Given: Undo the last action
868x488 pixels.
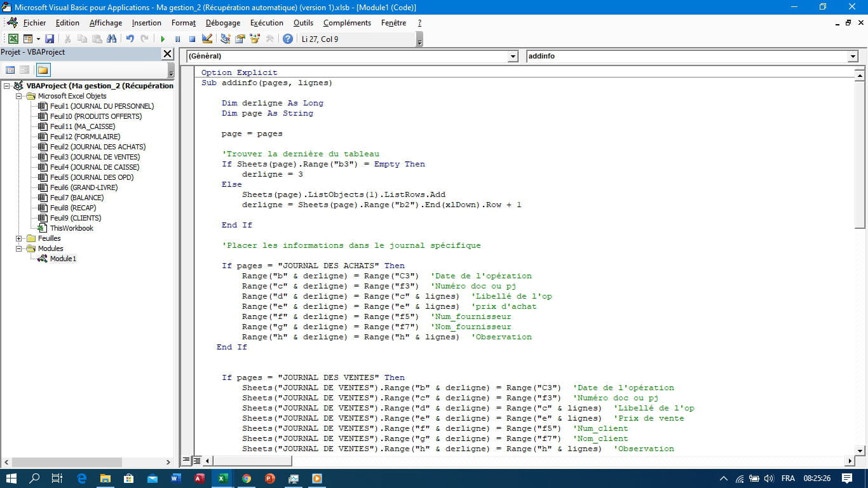Looking at the screenshot, I should click(130, 39).
